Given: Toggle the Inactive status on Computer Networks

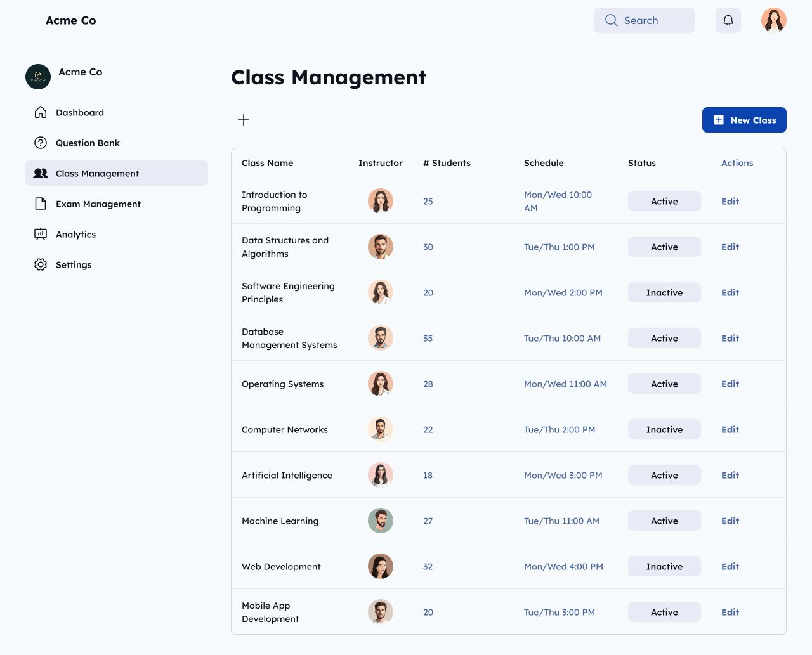Looking at the screenshot, I should (664, 429).
